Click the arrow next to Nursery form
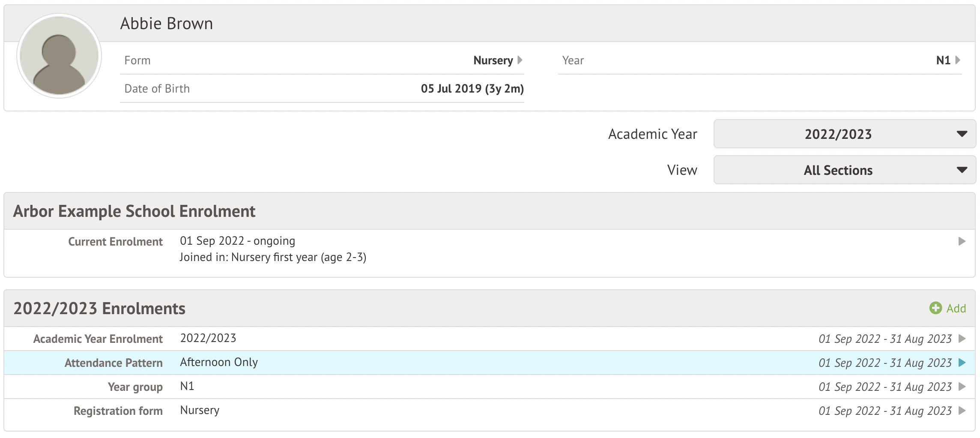 pos(520,60)
